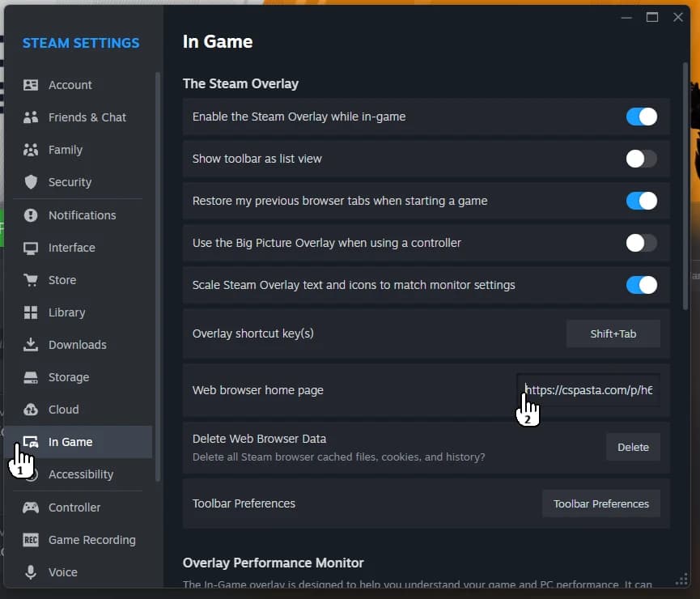This screenshot has height=599, width=700.
Task: Go to Game Recording settings
Action: coord(92,540)
